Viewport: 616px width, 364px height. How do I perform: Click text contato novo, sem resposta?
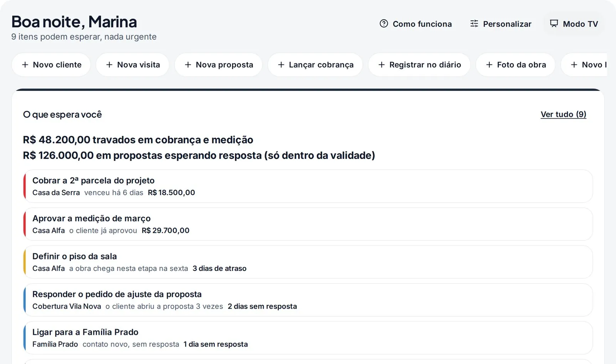point(131,344)
